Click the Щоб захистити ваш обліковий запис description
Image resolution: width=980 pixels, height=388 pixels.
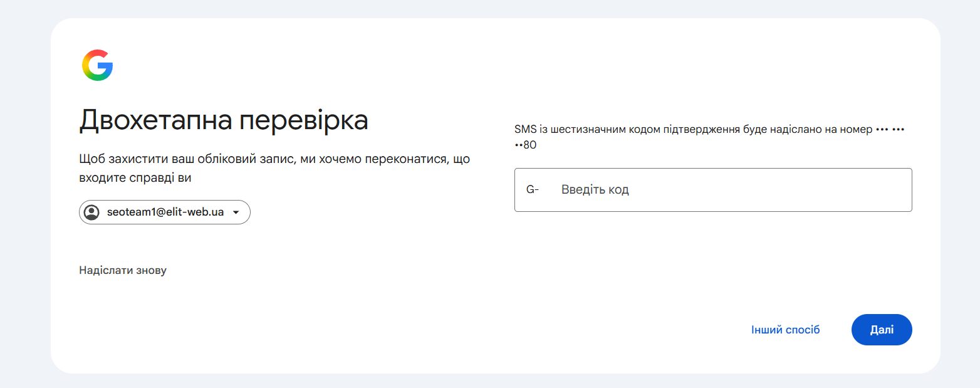[x=274, y=169]
